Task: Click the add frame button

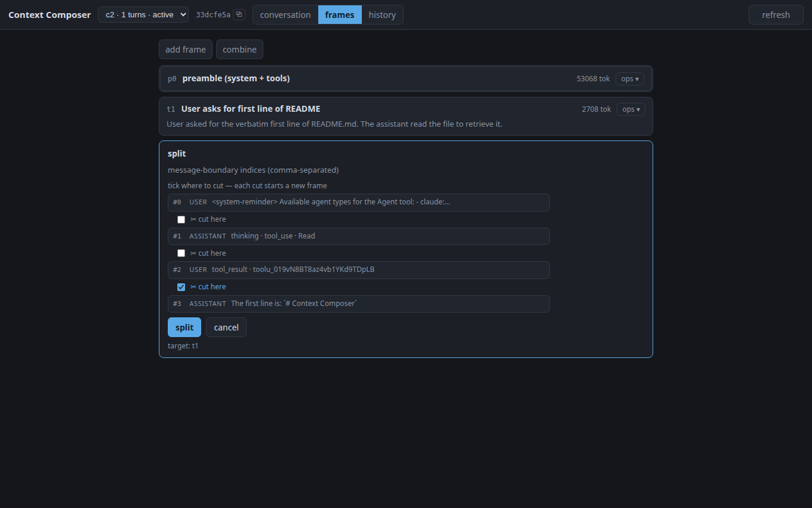Action: (x=186, y=50)
